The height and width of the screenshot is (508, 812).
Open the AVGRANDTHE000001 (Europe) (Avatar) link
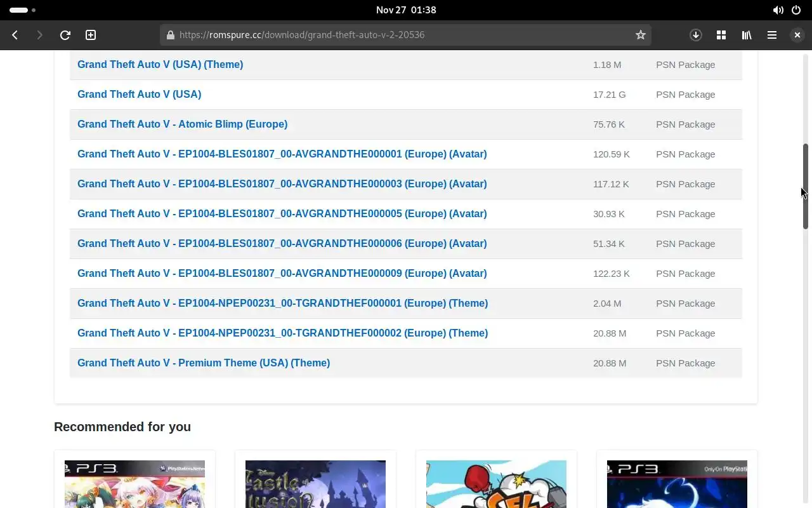[282, 154]
